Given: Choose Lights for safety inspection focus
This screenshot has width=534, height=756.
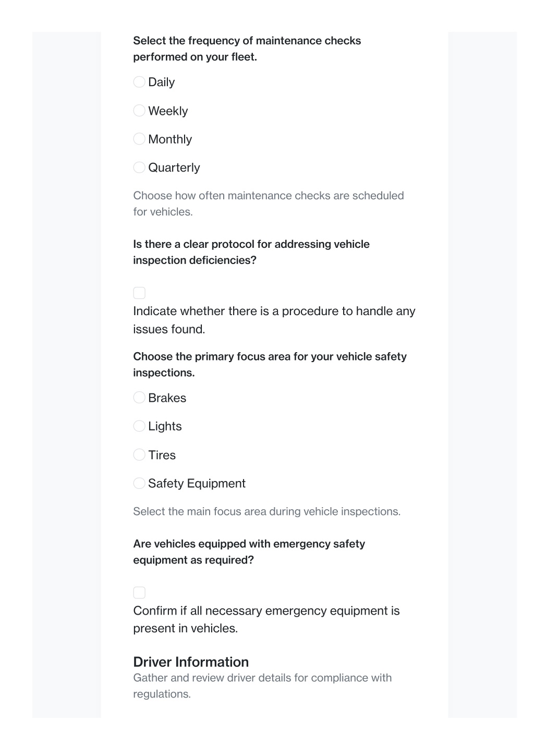Looking at the screenshot, I should (139, 426).
